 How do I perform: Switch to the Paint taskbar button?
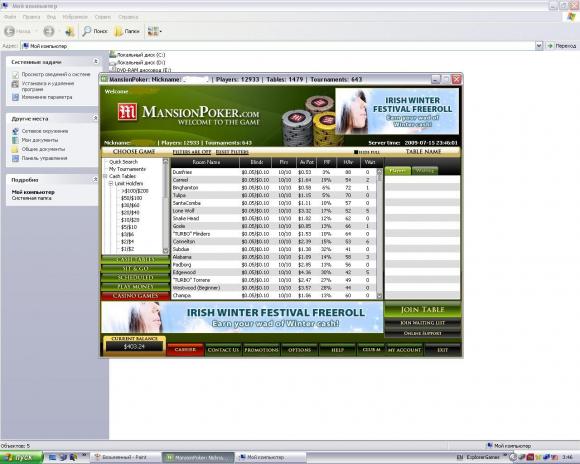click(x=125, y=458)
